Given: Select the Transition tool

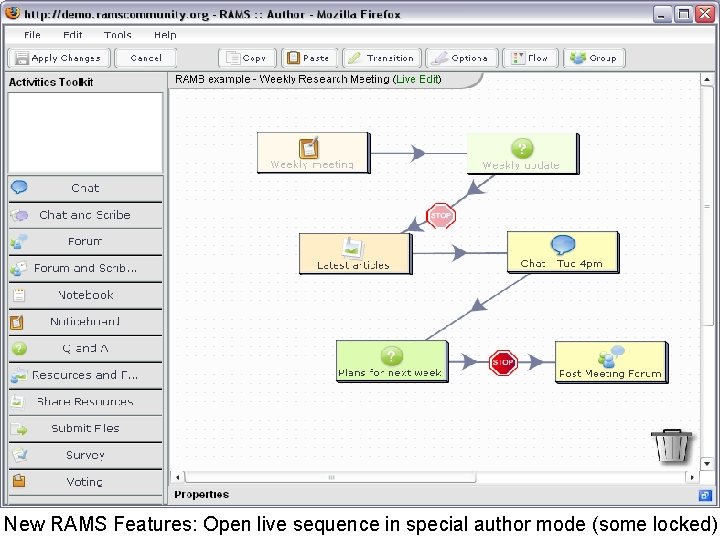Looking at the screenshot, I should (x=382, y=58).
